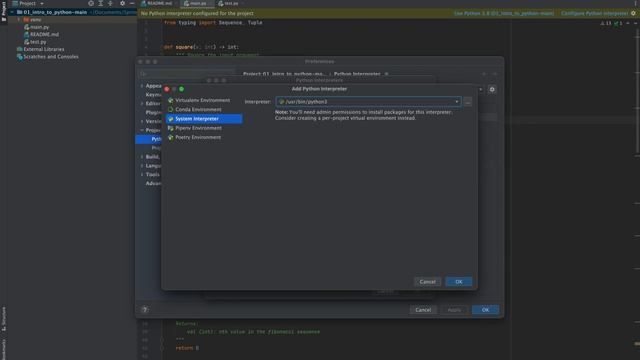Select Pipenv Environment option

coord(198,128)
